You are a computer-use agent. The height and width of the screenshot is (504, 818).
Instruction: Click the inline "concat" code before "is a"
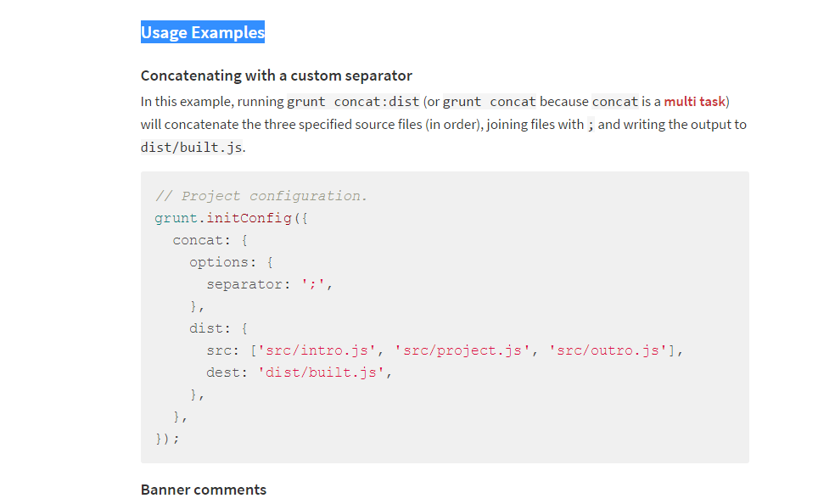[x=614, y=102]
